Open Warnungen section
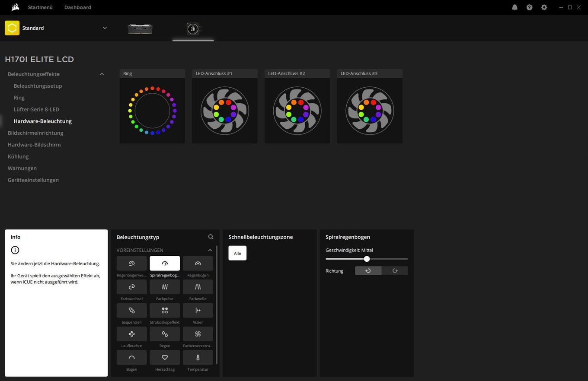 pos(22,168)
